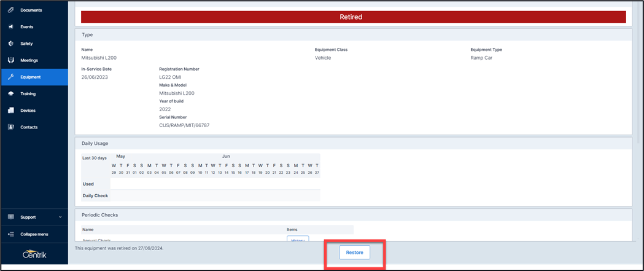
Task: Click the Year of build value 2022
Action: [165, 109]
